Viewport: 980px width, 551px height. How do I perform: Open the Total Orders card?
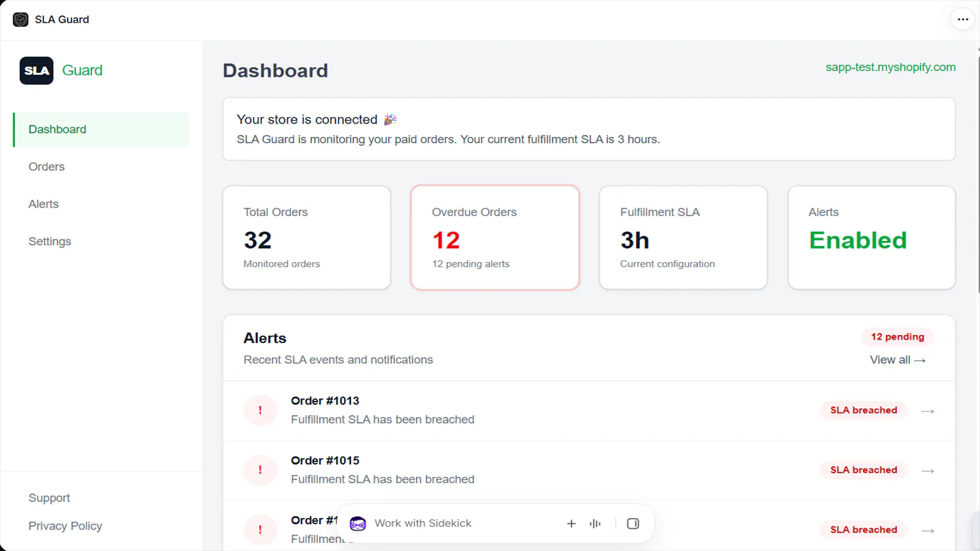(307, 238)
